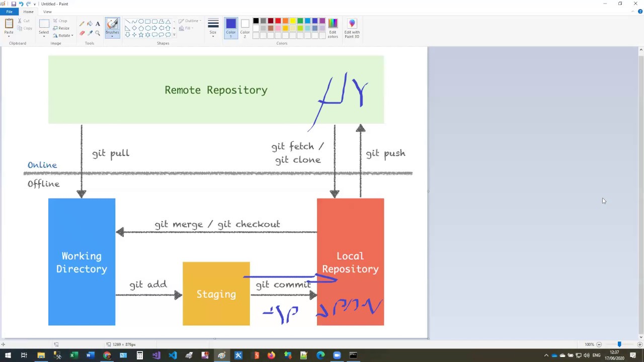This screenshot has height=362, width=644.
Task: Click the rectangular Select tool icon
Action: click(x=44, y=24)
